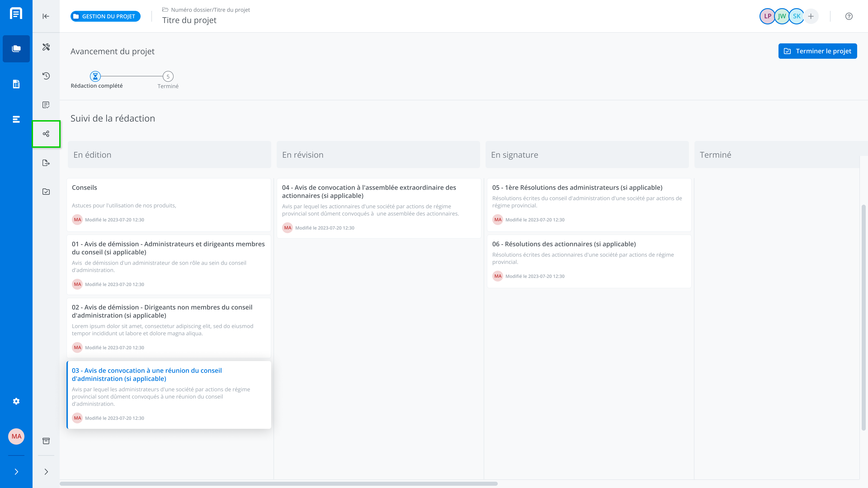The height and width of the screenshot is (488, 868).
Task: Expand secondary sidebar using bottom chevron
Action: click(x=46, y=472)
